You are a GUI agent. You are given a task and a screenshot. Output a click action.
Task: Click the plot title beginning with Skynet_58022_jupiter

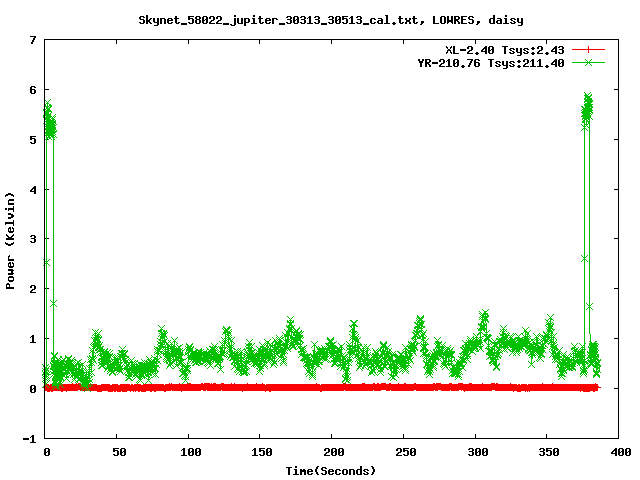coord(331,19)
